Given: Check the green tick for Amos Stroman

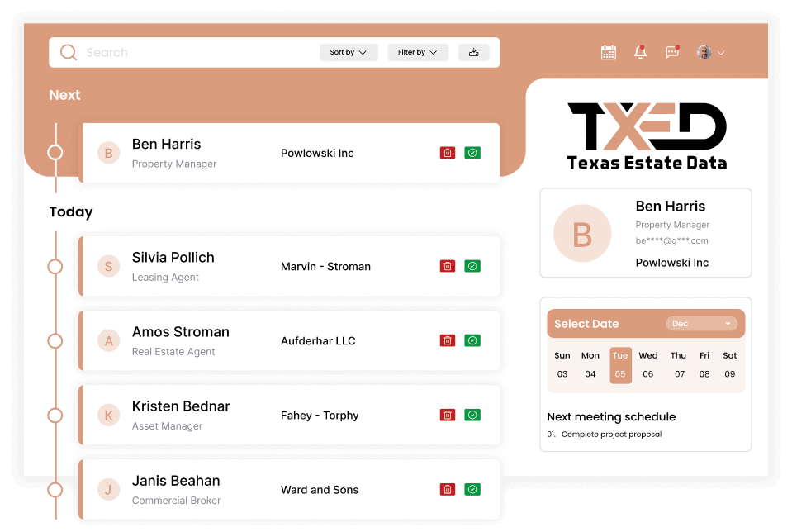Looking at the screenshot, I should 472,340.
